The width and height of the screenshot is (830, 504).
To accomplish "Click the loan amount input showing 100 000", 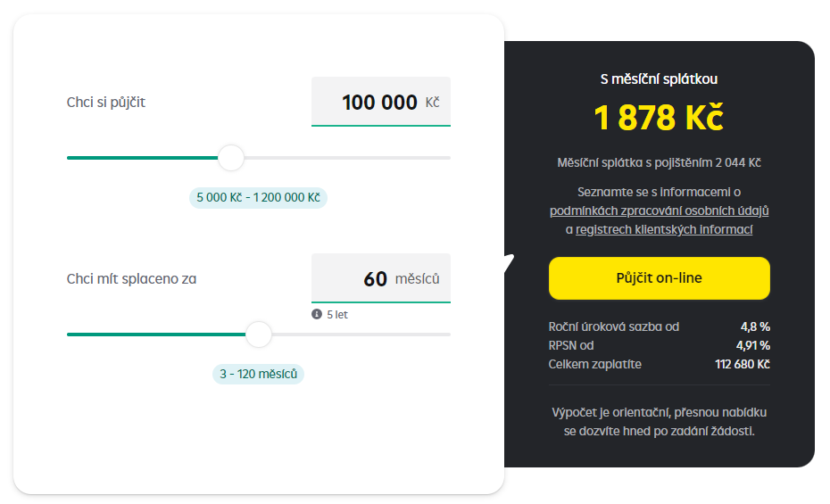I will 380,102.
